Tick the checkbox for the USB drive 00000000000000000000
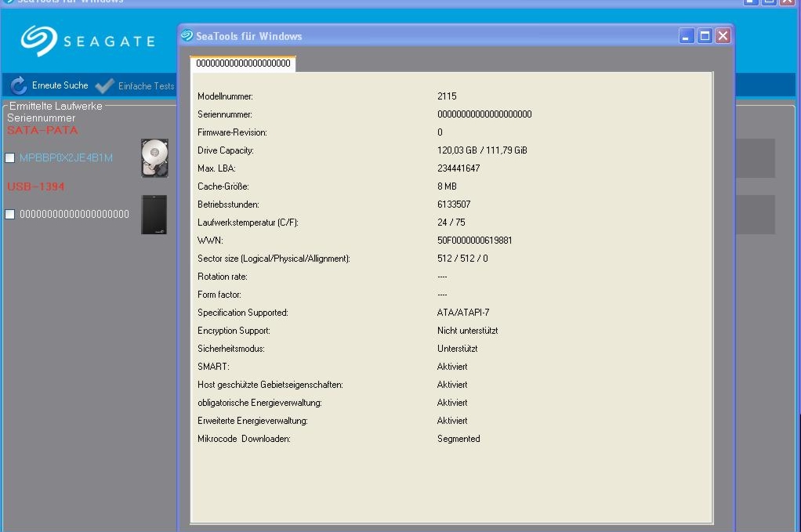 (x=9, y=214)
